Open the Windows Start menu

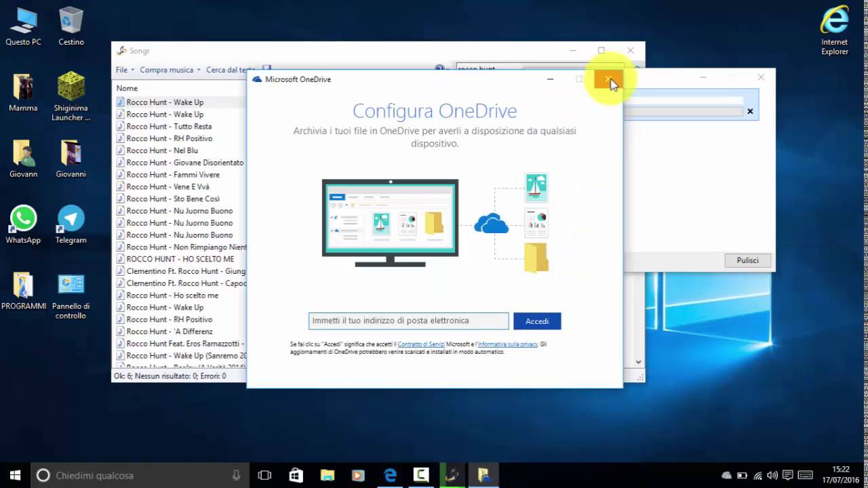[15, 475]
